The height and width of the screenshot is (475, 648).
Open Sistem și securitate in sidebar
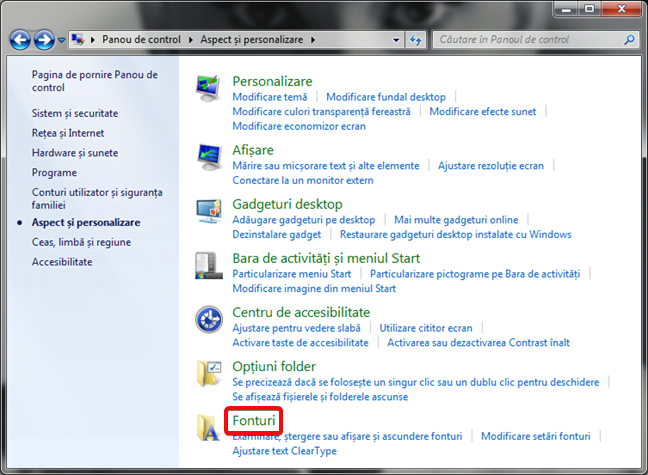[x=75, y=113]
